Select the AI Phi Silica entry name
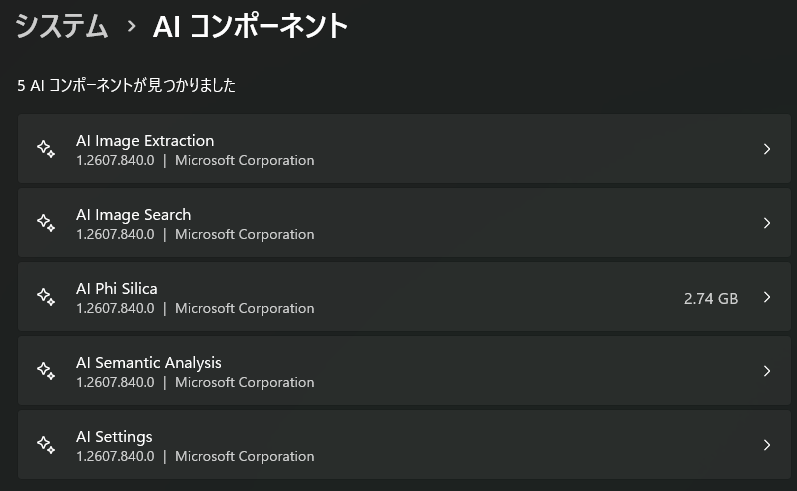The image size is (797, 491). [x=117, y=289]
